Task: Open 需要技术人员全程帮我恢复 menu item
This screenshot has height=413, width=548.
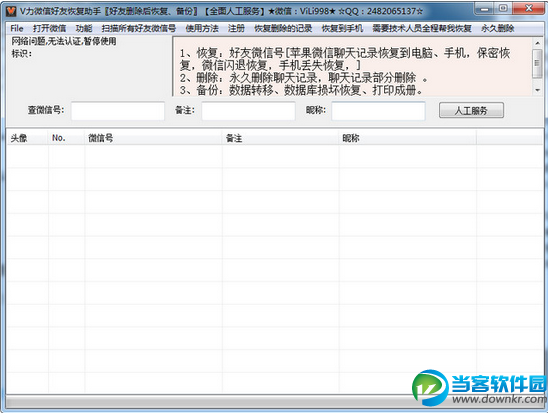Action: coord(422,28)
